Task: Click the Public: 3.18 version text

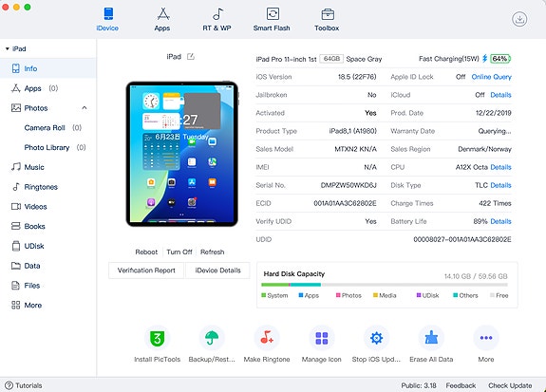Action: pyautogui.click(x=419, y=385)
